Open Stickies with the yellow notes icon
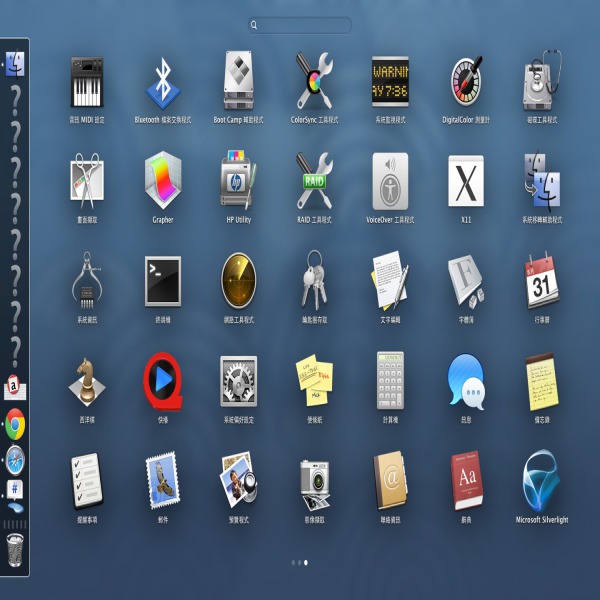Screen dimensions: 600x600 (314, 380)
